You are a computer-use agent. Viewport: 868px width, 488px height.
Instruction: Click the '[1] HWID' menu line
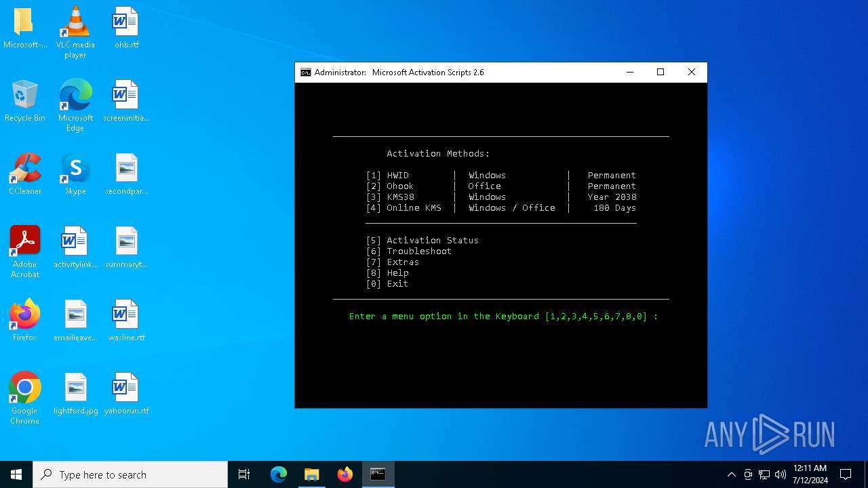click(x=501, y=176)
